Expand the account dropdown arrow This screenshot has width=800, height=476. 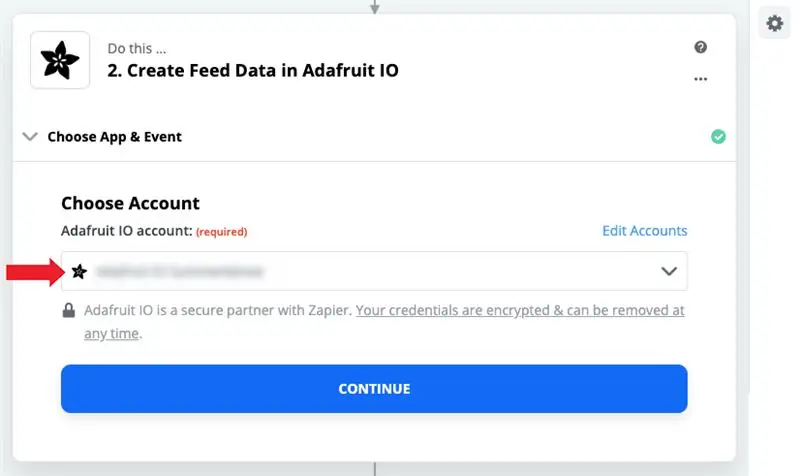669,271
